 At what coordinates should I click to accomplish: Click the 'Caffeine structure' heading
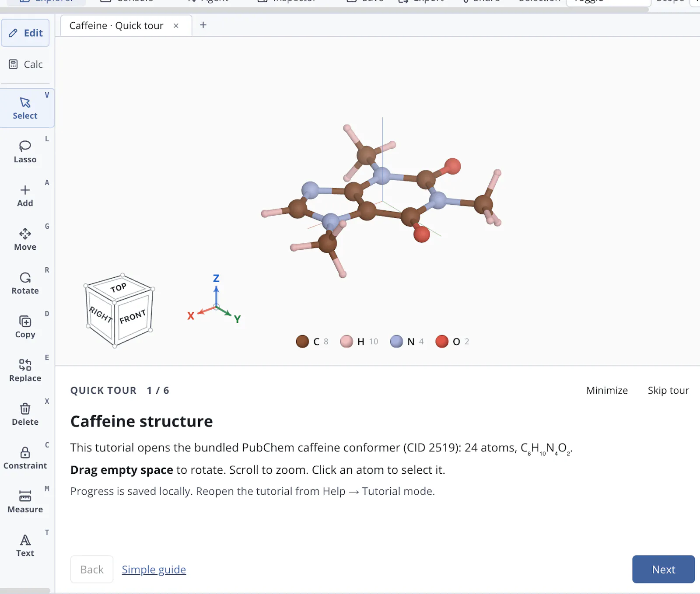point(142,421)
